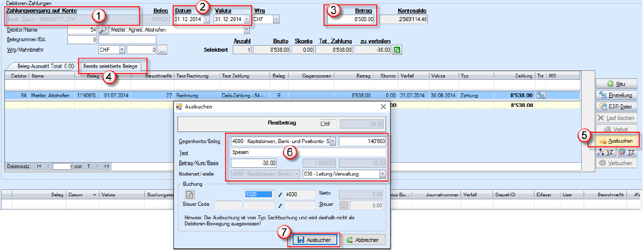Viewport: 644px width, 252px height.
Task: Sort lower grid by User column
Action: pyautogui.click(x=571, y=194)
